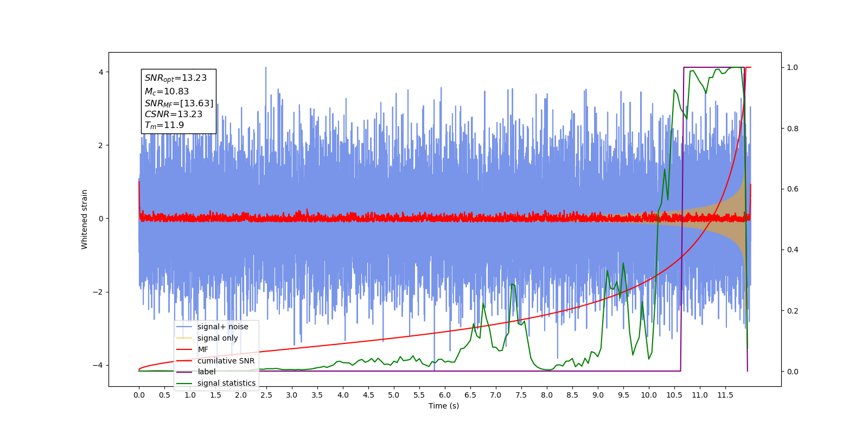Click the purple line sample for label

tap(184, 372)
